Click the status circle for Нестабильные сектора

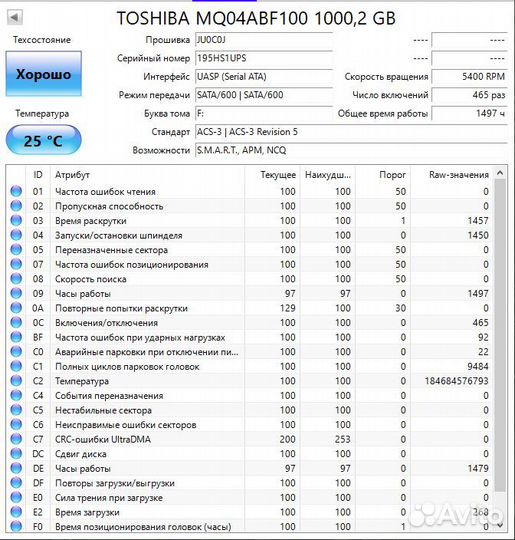coord(16,410)
